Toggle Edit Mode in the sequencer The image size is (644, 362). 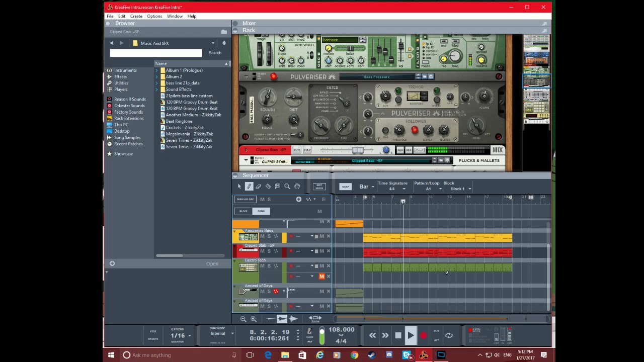pyautogui.click(x=319, y=187)
